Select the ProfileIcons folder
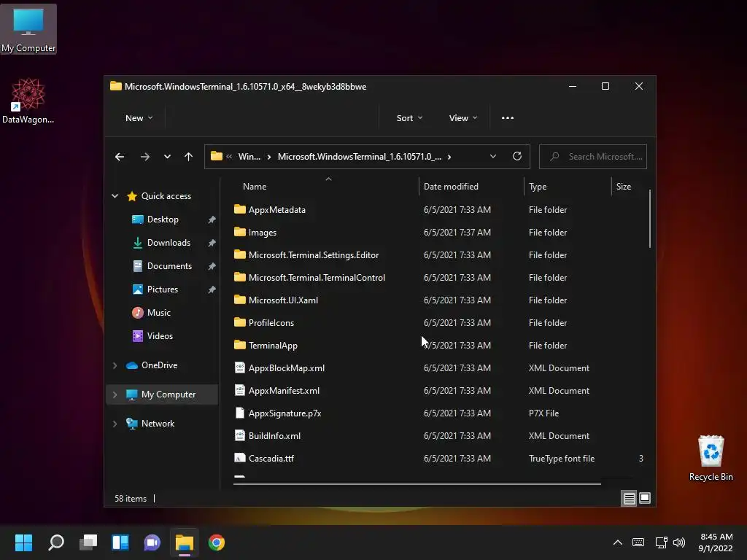This screenshot has height=560, width=747. 271,323
